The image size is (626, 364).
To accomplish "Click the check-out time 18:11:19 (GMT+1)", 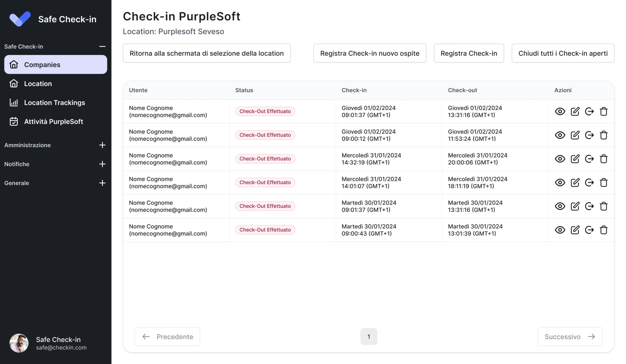I will tap(471, 186).
